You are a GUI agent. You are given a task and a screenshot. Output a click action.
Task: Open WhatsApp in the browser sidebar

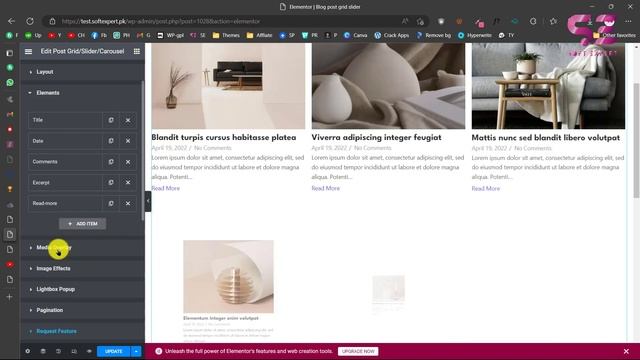(x=10, y=82)
